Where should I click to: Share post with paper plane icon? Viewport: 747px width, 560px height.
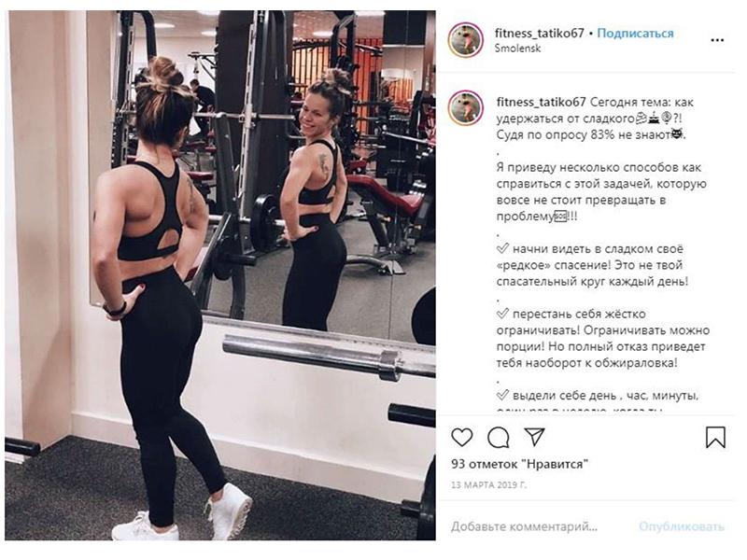point(534,436)
